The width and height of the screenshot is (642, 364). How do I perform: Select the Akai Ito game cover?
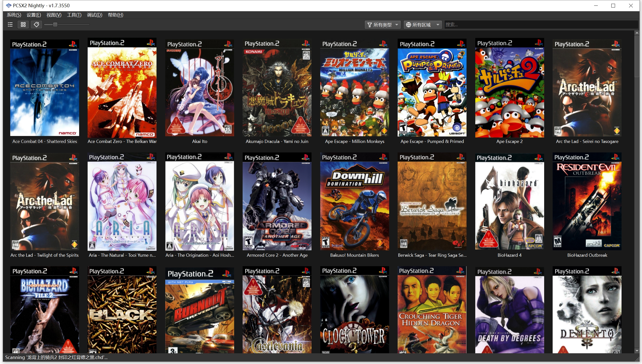tap(200, 88)
